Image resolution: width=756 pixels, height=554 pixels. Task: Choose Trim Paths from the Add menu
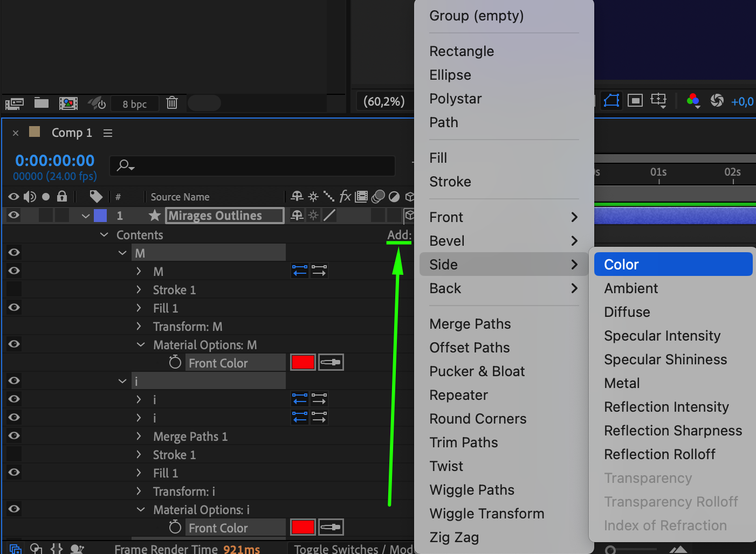[464, 442]
